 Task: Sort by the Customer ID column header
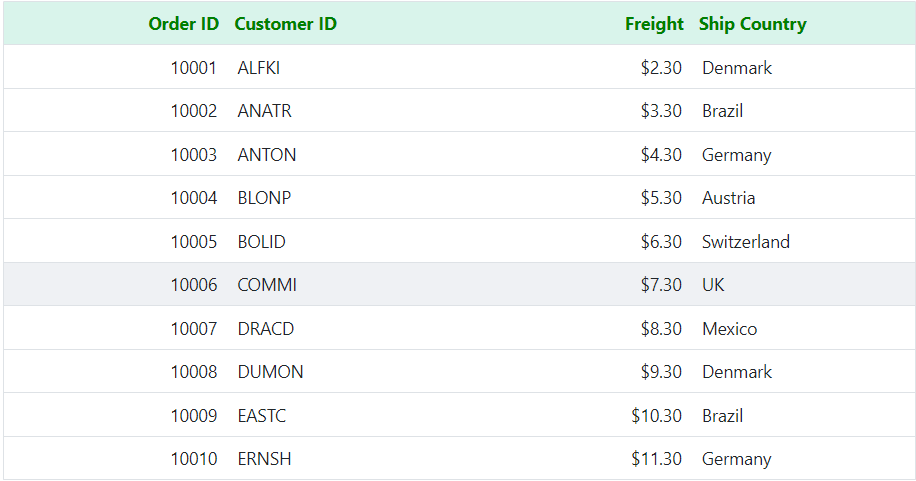click(x=286, y=24)
